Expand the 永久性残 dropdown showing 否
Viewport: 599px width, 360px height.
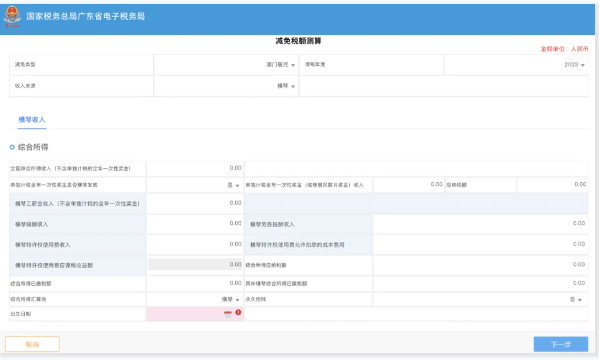click(x=481, y=299)
